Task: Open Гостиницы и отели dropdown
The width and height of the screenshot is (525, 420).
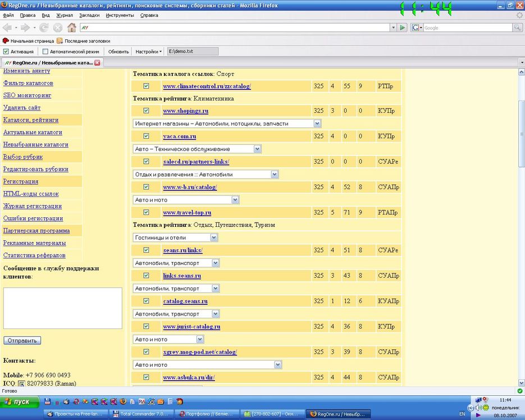Action: point(175,238)
